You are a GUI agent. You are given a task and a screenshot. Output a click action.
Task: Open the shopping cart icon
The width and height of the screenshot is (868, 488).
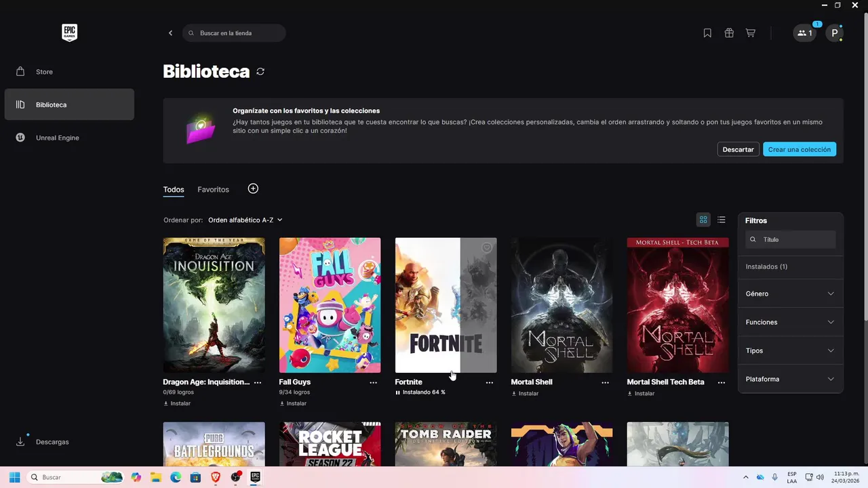coord(751,33)
